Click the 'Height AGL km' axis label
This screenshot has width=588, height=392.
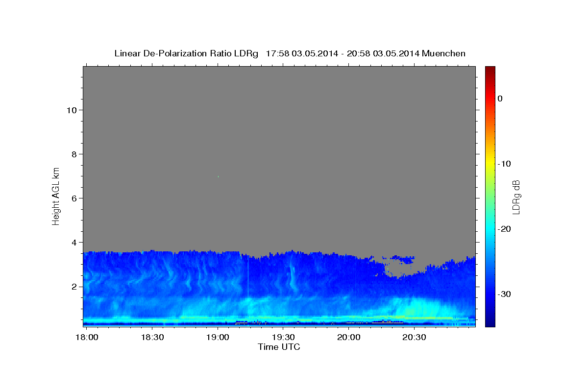click(56, 196)
